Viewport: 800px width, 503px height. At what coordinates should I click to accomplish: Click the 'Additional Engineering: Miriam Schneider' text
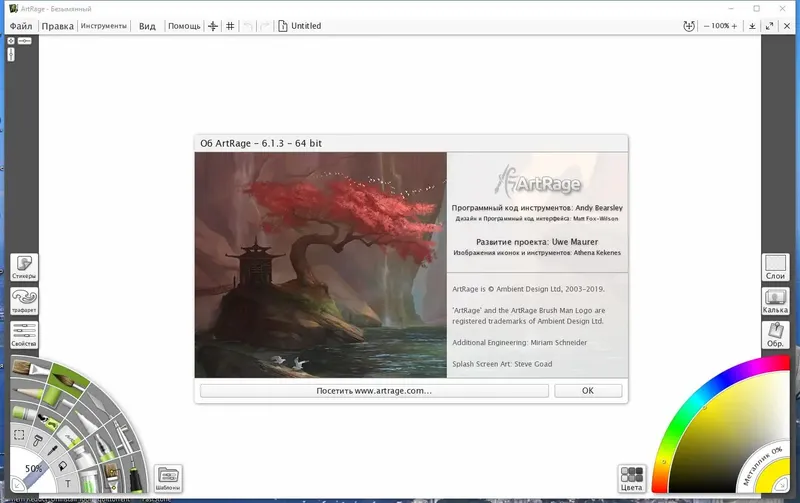pyautogui.click(x=519, y=342)
